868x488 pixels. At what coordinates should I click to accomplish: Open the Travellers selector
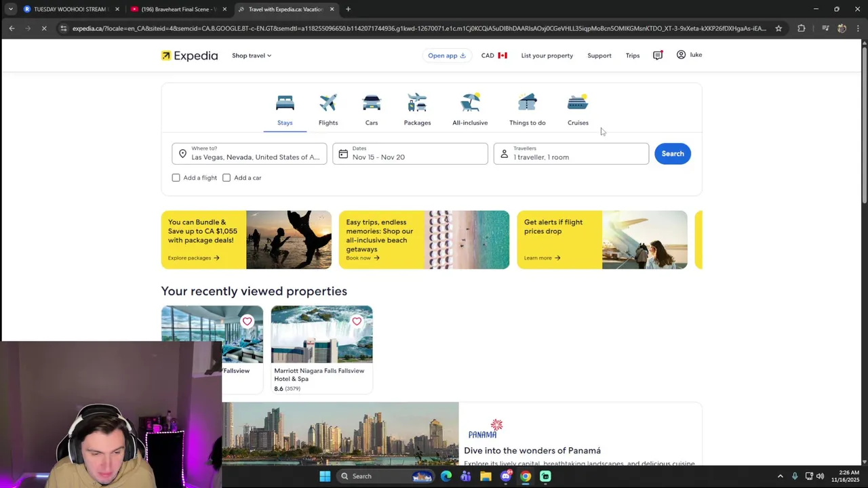pyautogui.click(x=571, y=154)
